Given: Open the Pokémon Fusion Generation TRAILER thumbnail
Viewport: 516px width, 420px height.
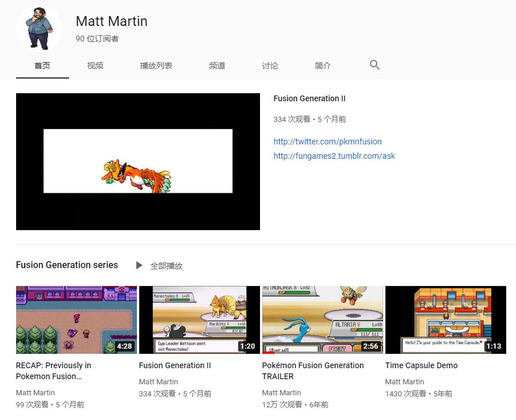Looking at the screenshot, I should tap(323, 320).
